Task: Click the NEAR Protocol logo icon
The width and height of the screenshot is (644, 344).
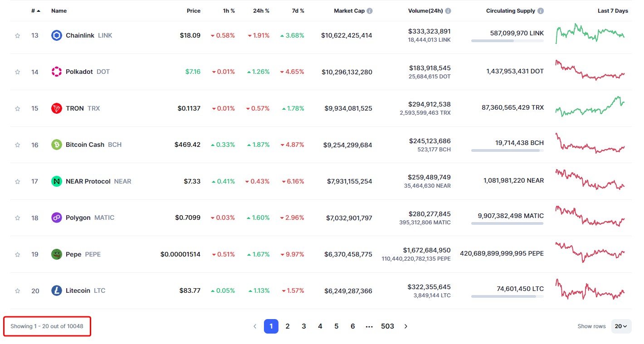Action: click(x=57, y=181)
